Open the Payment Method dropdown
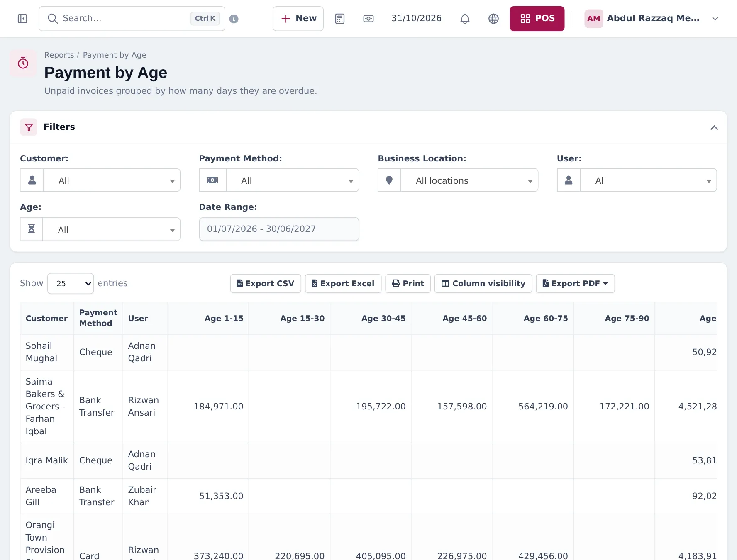Screen dimensions: 737x560 [x=293, y=180]
